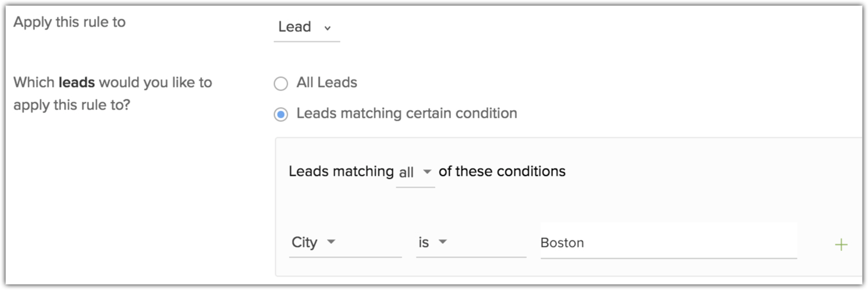Click the chevron arrow next to "Lead"
Viewport: 868px width, 290px height.
[327, 28]
